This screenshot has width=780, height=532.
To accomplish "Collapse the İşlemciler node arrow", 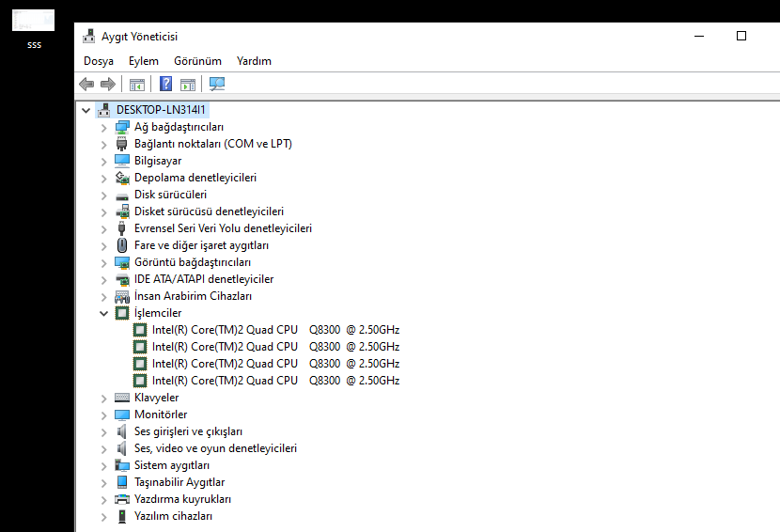I will [104, 313].
